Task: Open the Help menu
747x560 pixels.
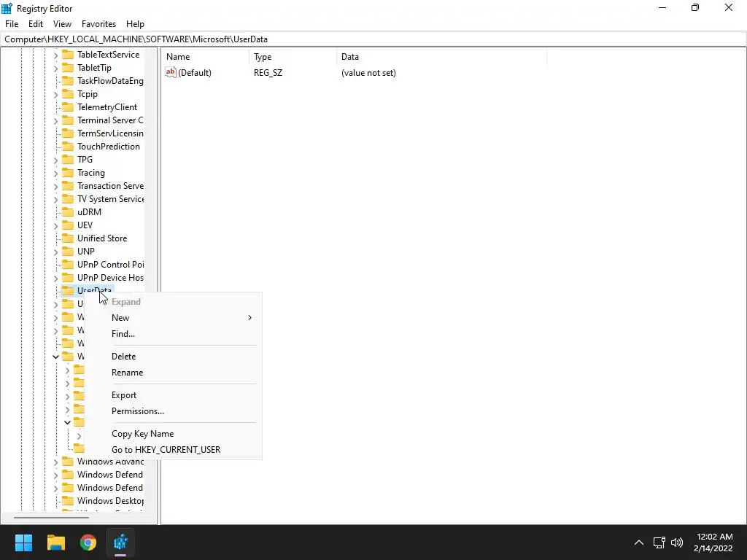Action: point(135,24)
